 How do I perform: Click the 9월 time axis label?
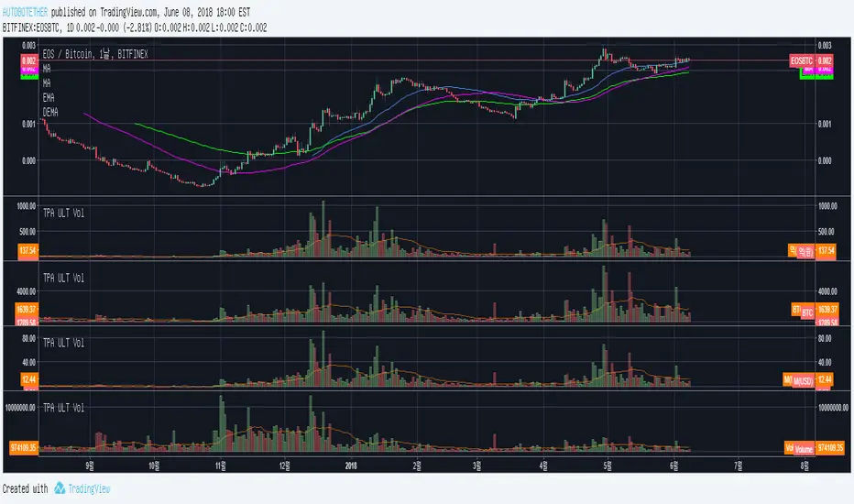click(x=91, y=466)
